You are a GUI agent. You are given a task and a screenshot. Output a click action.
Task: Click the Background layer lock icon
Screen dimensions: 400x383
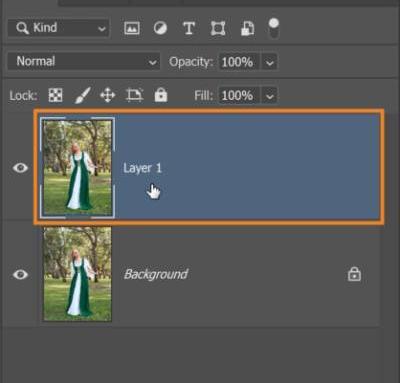354,274
